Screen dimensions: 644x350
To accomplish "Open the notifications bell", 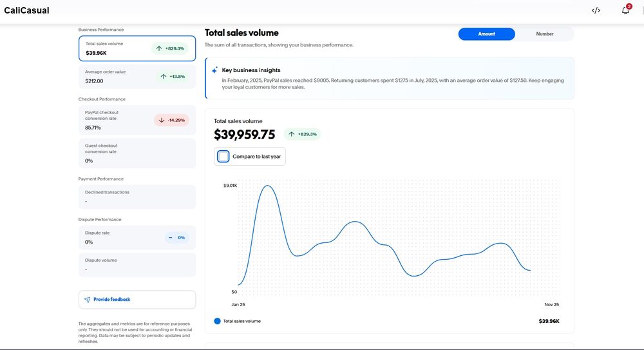I will pos(625,10).
